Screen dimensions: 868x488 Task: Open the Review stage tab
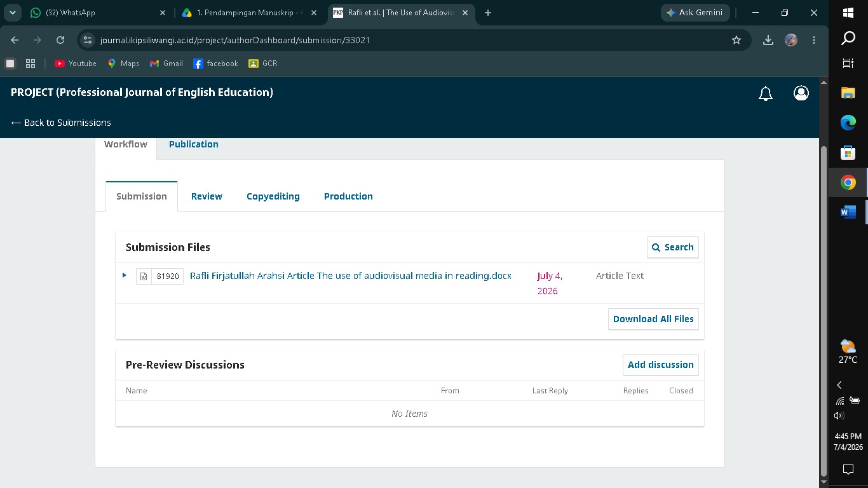[207, 196]
